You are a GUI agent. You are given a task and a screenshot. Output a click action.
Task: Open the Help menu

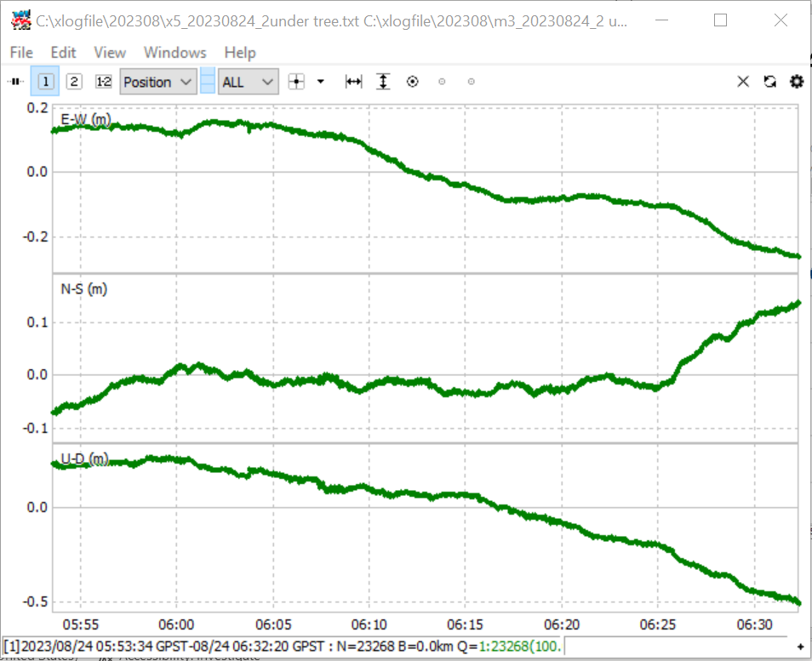click(x=240, y=53)
